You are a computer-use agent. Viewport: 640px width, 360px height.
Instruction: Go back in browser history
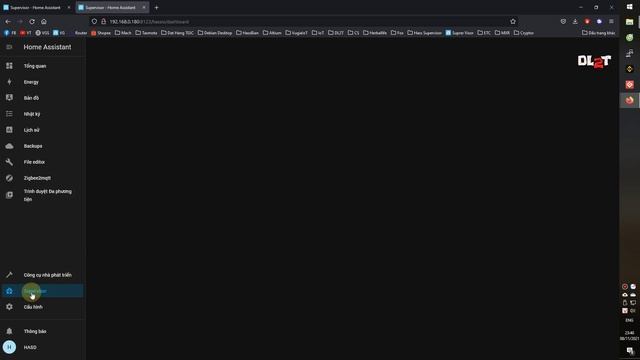[8, 21]
